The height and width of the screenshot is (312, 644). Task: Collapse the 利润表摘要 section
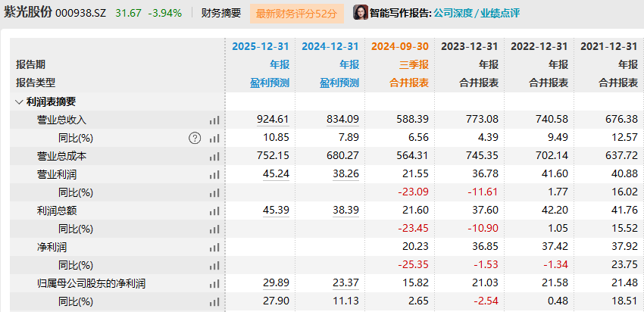tap(19, 101)
